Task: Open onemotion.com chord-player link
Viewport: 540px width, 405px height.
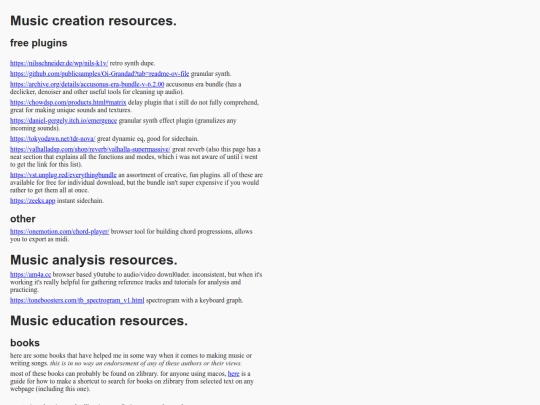Action: coord(60,231)
